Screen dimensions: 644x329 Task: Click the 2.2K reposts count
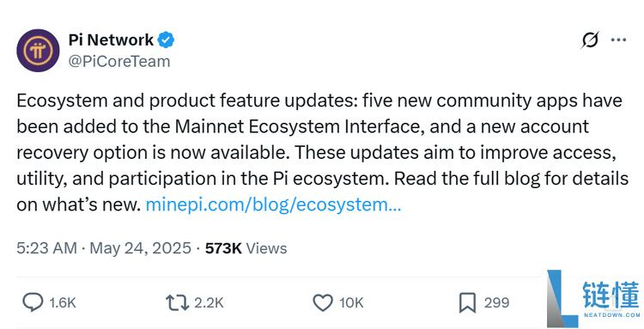pyautogui.click(x=209, y=303)
